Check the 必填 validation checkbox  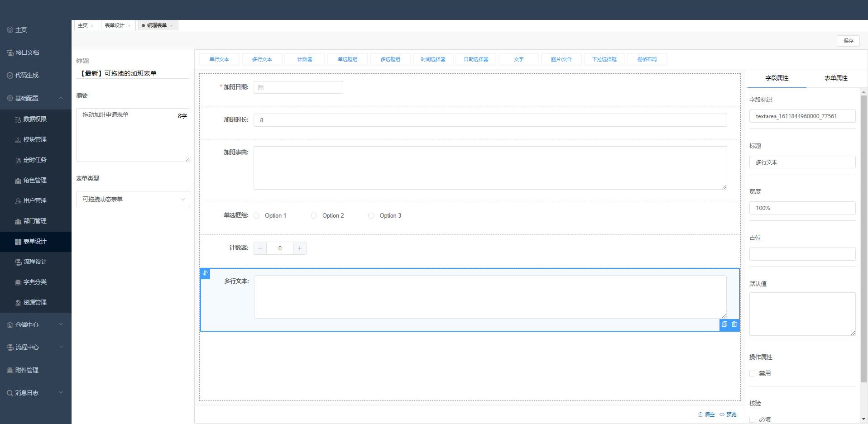point(753,419)
